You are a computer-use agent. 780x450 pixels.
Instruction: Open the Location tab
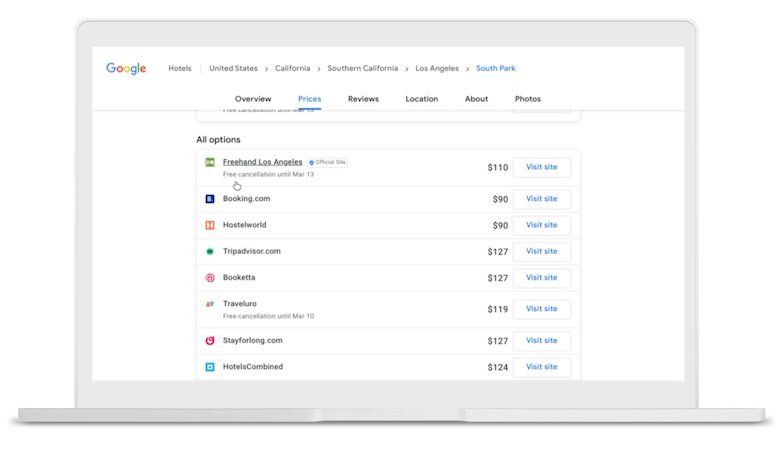(x=421, y=99)
